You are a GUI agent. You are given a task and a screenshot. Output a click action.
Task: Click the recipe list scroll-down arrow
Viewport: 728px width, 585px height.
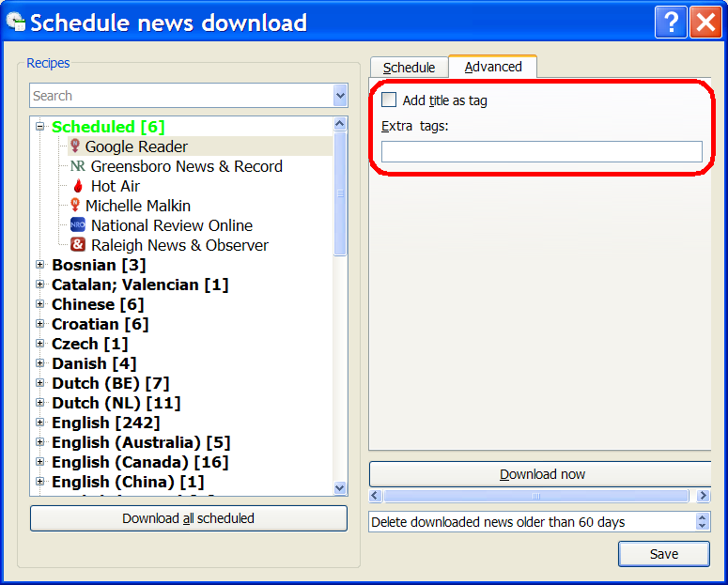coord(340,488)
